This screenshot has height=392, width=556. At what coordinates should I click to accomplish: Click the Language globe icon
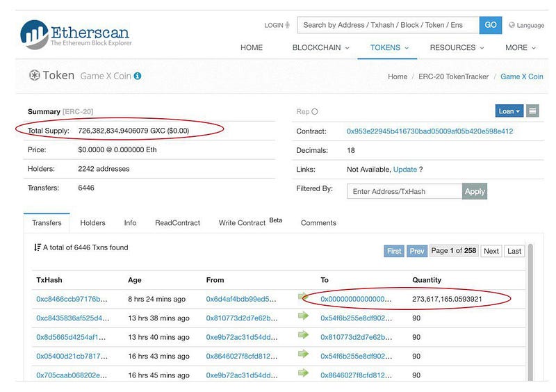tap(512, 25)
